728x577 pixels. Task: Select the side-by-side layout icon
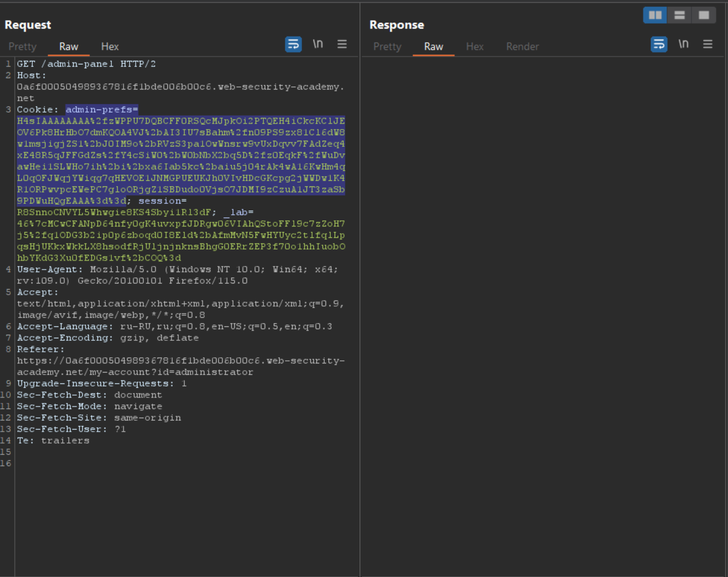pyautogui.click(x=655, y=15)
